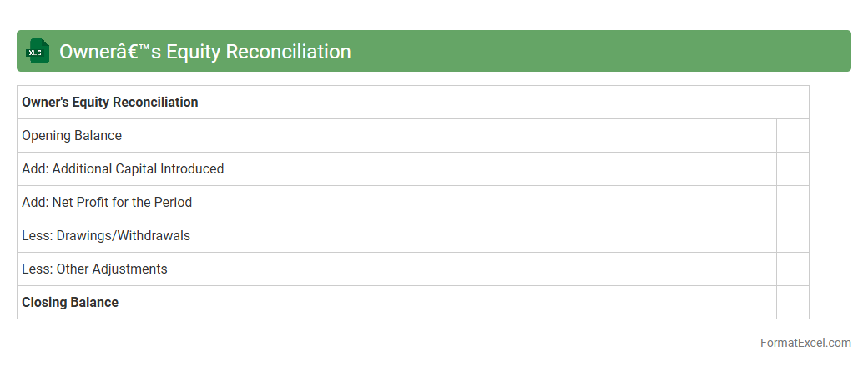
Task: Click the value cell for Additional Capital Introduced
Action: coord(792,169)
